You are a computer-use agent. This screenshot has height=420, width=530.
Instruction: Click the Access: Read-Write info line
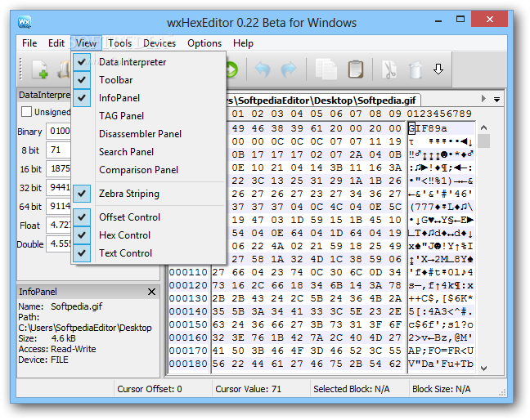click(57, 349)
